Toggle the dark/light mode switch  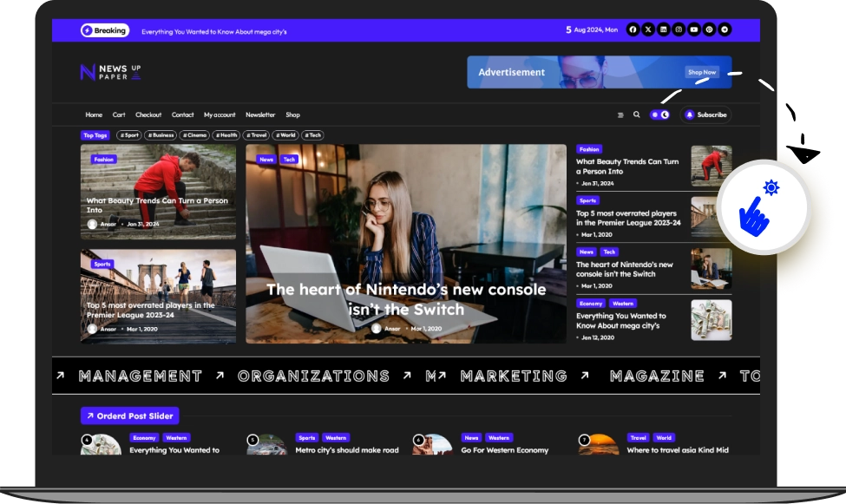click(659, 115)
